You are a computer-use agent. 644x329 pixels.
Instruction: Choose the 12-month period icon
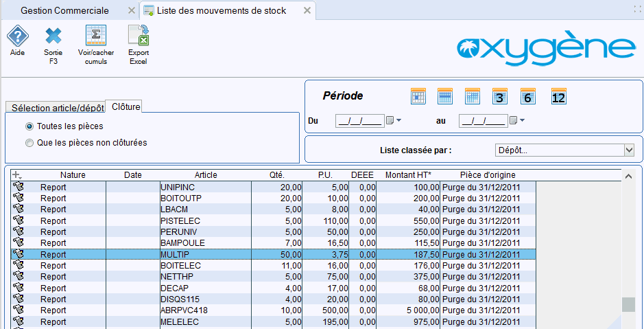[558, 96]
